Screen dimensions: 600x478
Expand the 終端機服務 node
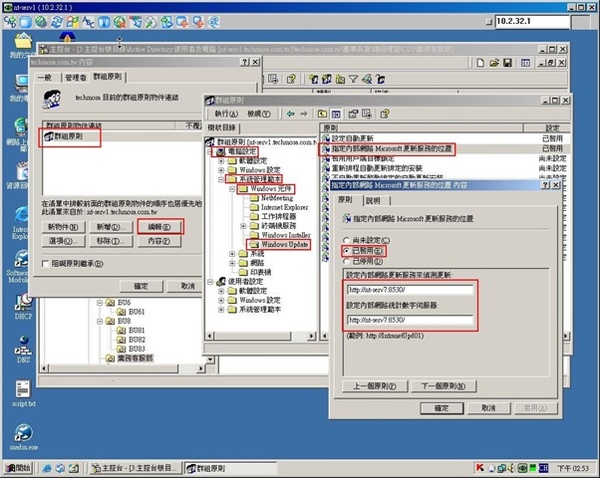(x=243, y=226)
